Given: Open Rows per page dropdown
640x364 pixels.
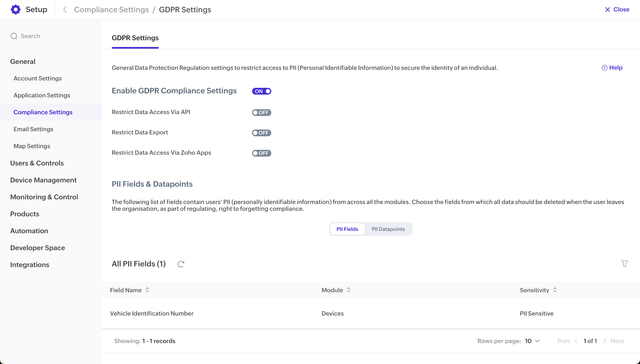Looking at the screenshot, I should (532, 341).
